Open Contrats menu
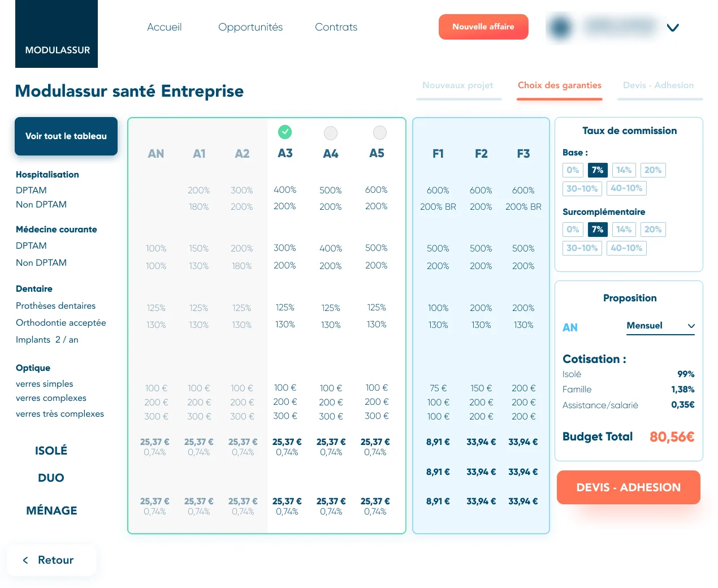The height and width of the screenshot is (588, 718). coord(336,27)
